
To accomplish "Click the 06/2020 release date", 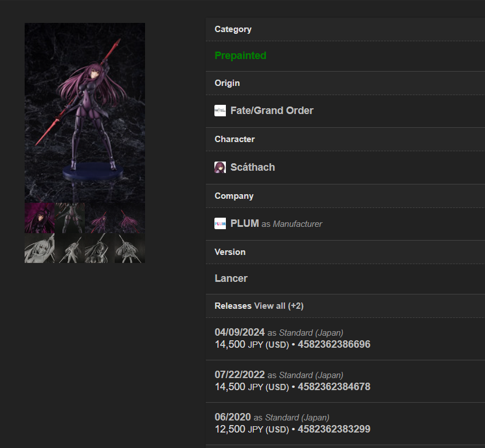I will pos(233,417).
